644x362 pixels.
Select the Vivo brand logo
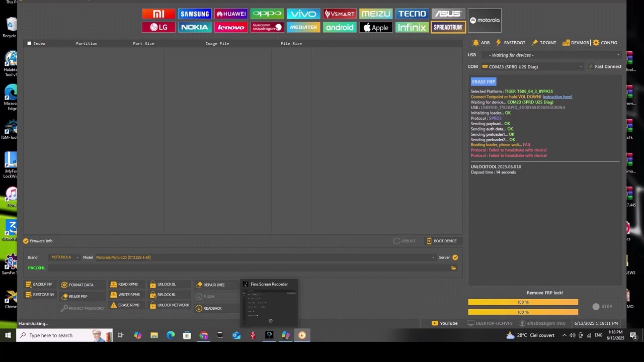tap(303, 14)
